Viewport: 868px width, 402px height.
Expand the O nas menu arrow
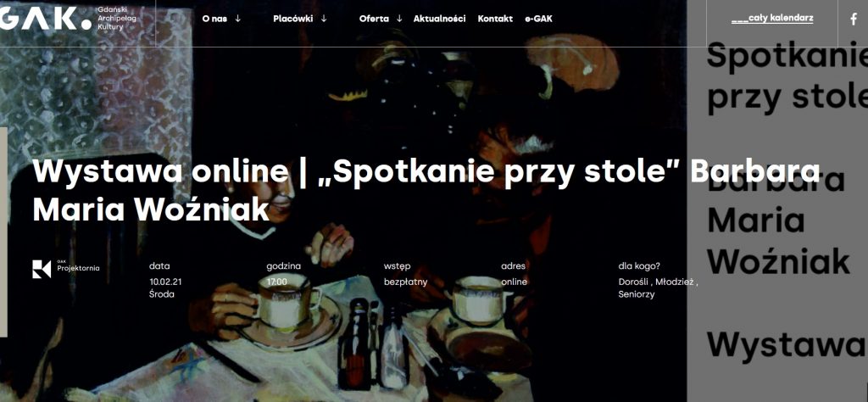click(238, 19)
